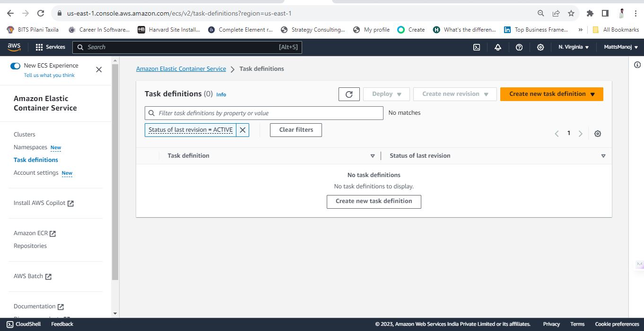The image size is (644, 331).
Task: Toggle the New ECS Experience switch
Action: (15, 66)
